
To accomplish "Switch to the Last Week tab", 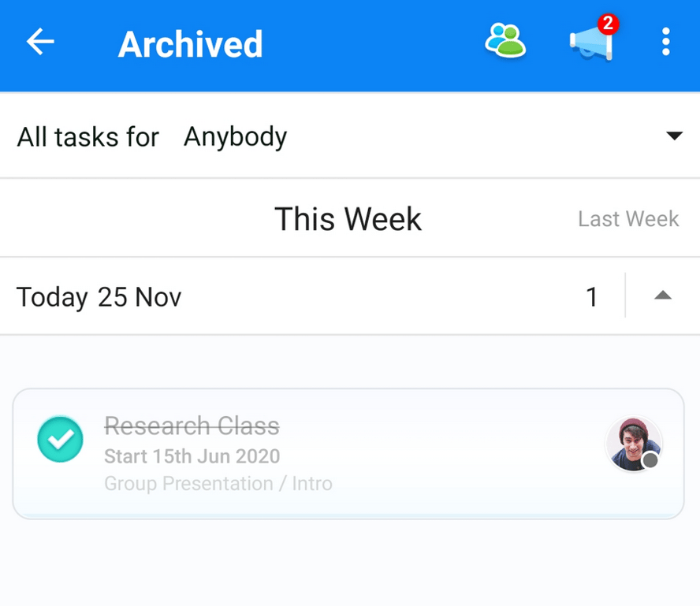I will [628, 218].
